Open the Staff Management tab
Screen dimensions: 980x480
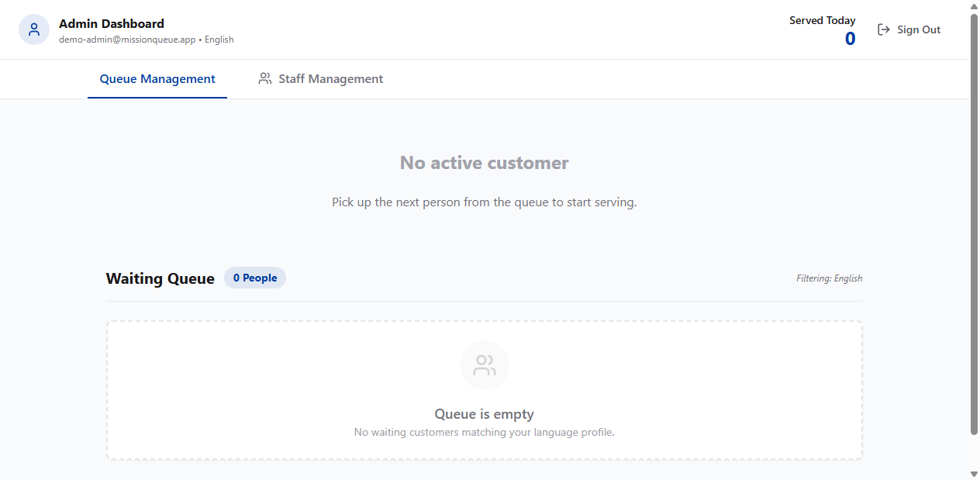click(x=330, y=78)
